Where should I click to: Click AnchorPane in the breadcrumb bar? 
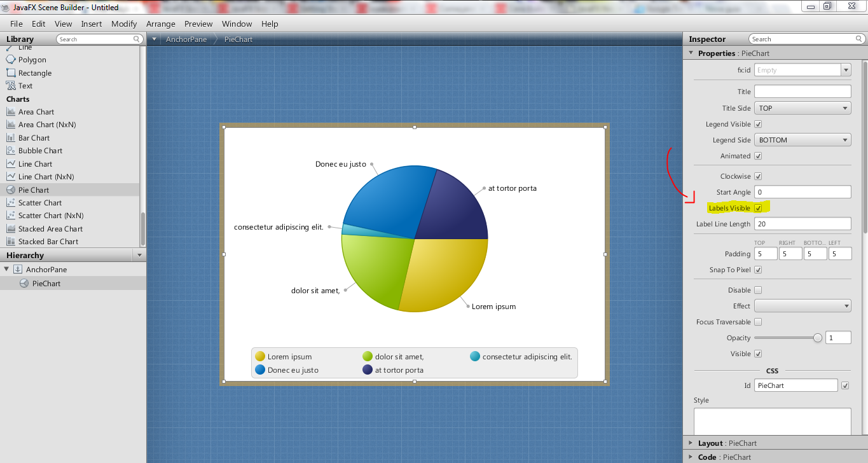coord(186,39)
